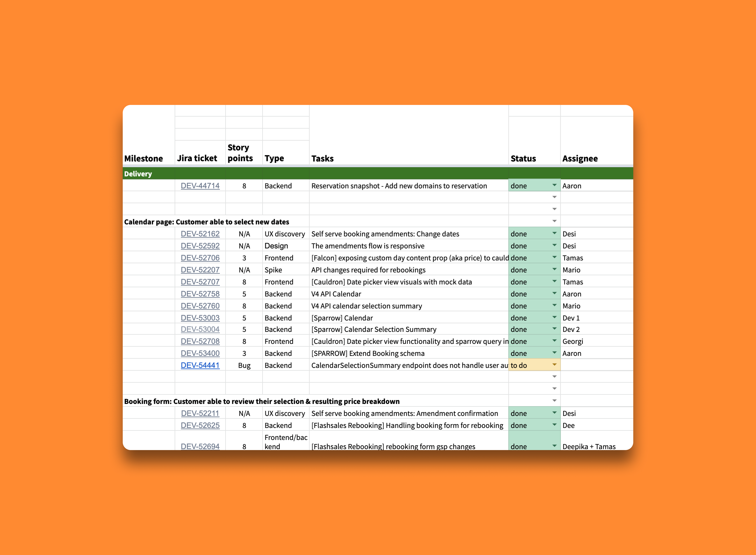Click the DEV-52207 Jira link
The width and height of the screenshot is (756, 555).
click(x=200, y=270)
